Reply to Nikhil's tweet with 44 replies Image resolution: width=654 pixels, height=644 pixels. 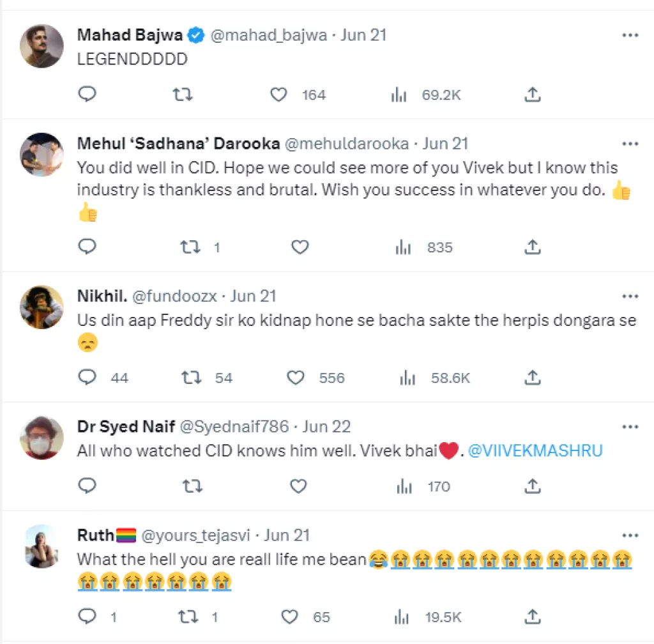(87, 378)
